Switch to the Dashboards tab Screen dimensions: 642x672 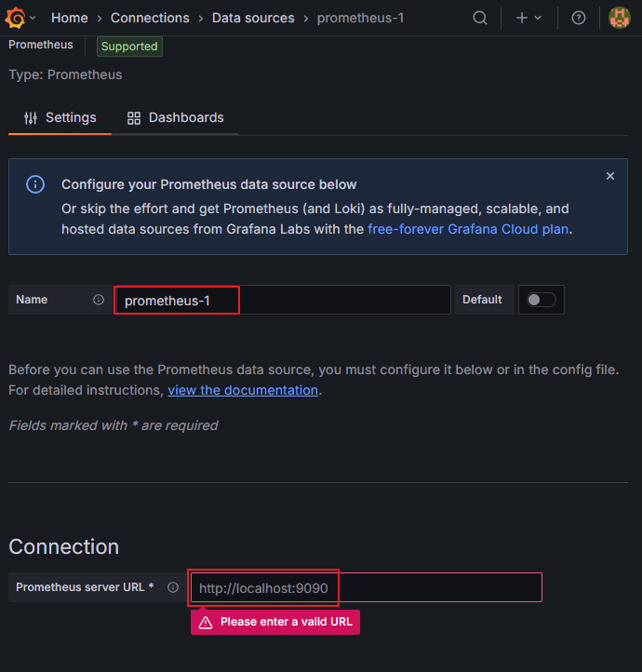[x=175, y=117]
